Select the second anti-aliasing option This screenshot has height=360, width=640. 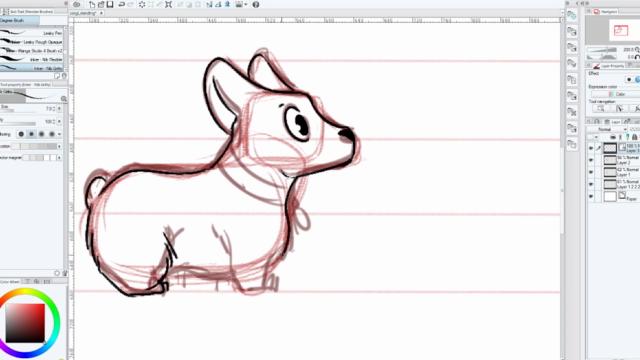[x=31, y=134]
